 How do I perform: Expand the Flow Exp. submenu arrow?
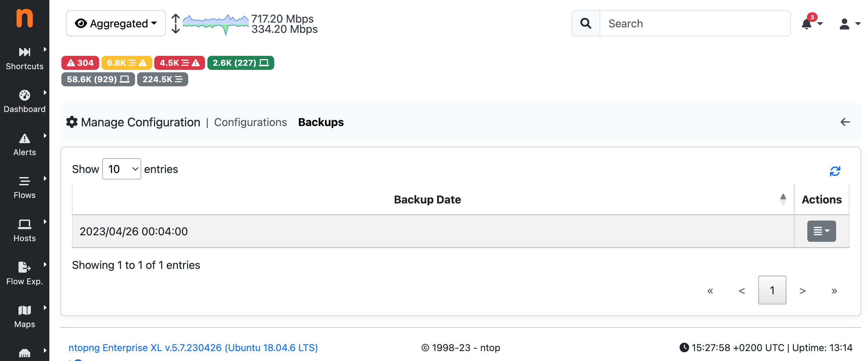[x=45, y=264]
